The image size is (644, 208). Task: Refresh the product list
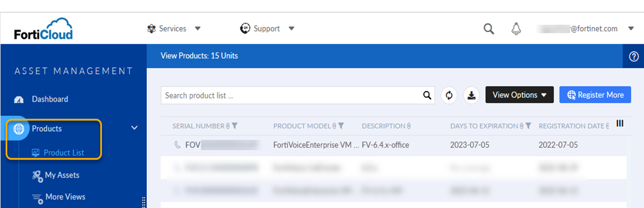pos(449,95)
